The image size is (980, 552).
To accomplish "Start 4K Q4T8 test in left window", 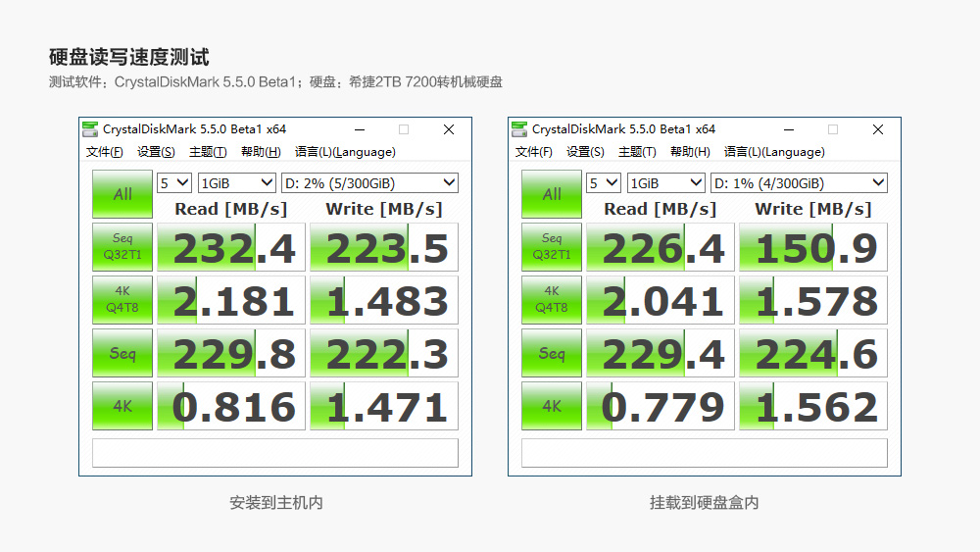I will [x=122, y=300].
